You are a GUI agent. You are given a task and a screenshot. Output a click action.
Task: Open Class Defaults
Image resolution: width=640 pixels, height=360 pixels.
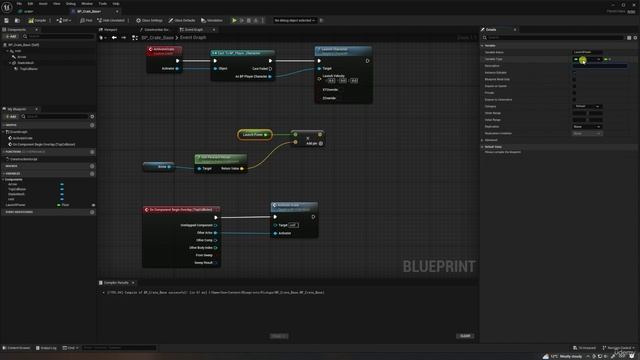(182, 20)
